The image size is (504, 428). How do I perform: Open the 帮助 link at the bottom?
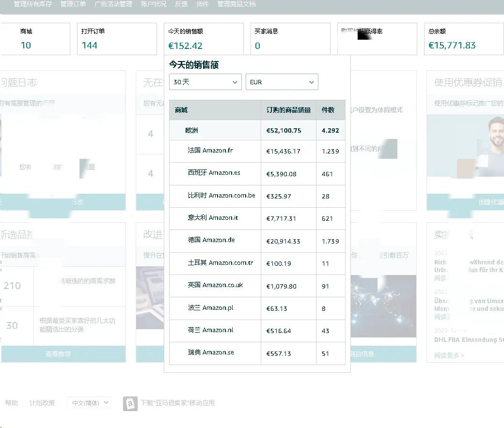pos(11,402)
